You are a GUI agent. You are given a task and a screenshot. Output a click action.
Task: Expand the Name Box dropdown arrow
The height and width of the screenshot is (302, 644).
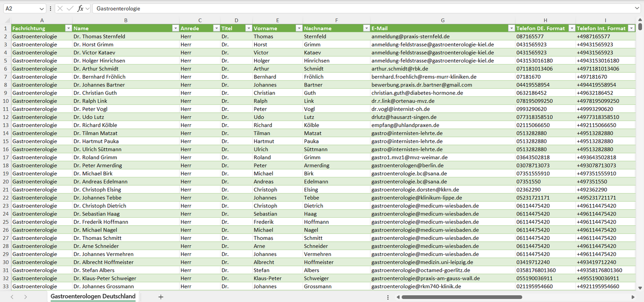(x=42, y=8)
